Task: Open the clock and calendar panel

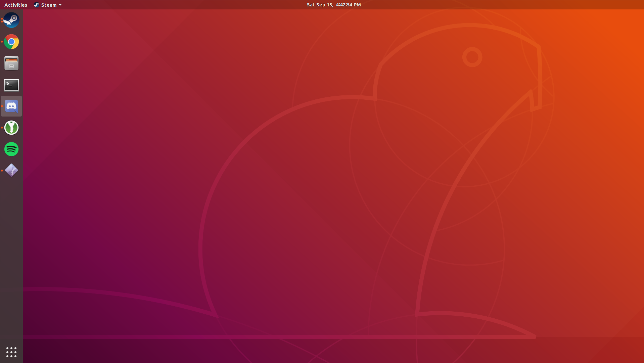Action: tap(334, 5)
